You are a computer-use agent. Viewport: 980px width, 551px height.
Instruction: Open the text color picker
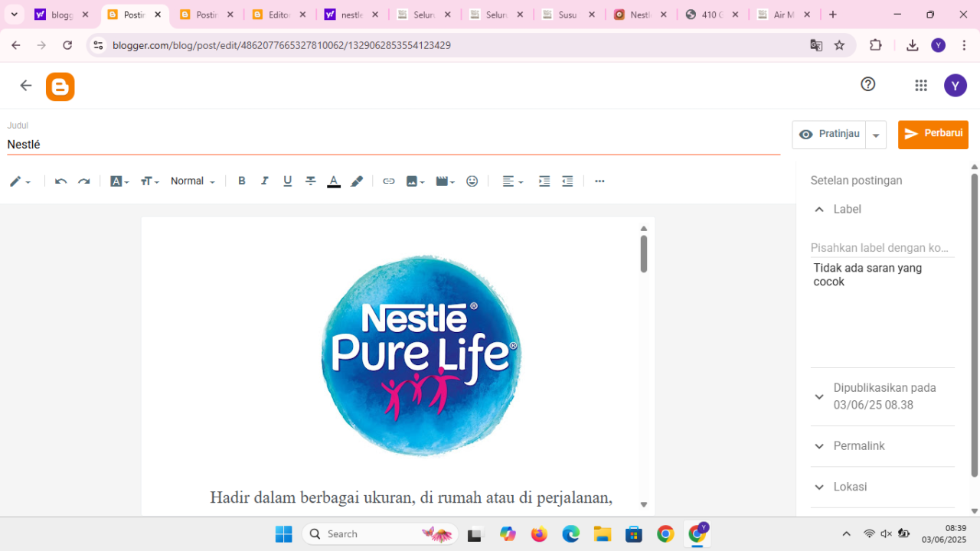click(x=334, y=181)
